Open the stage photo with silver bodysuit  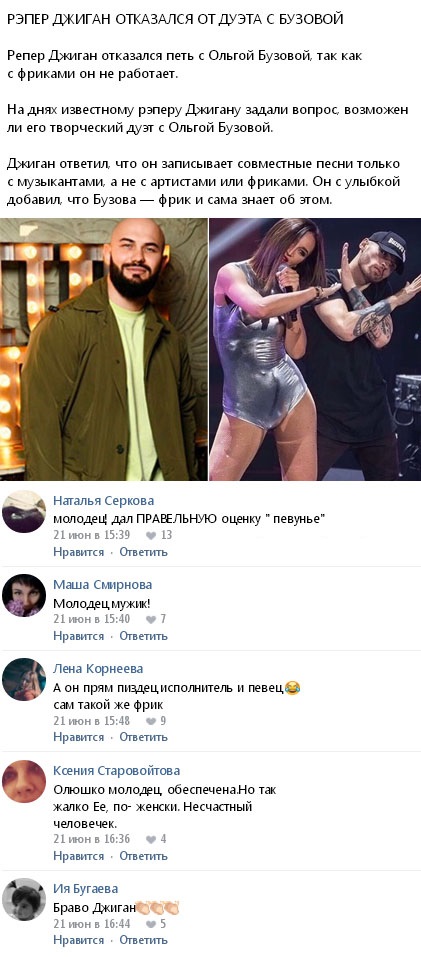(315, 349)
